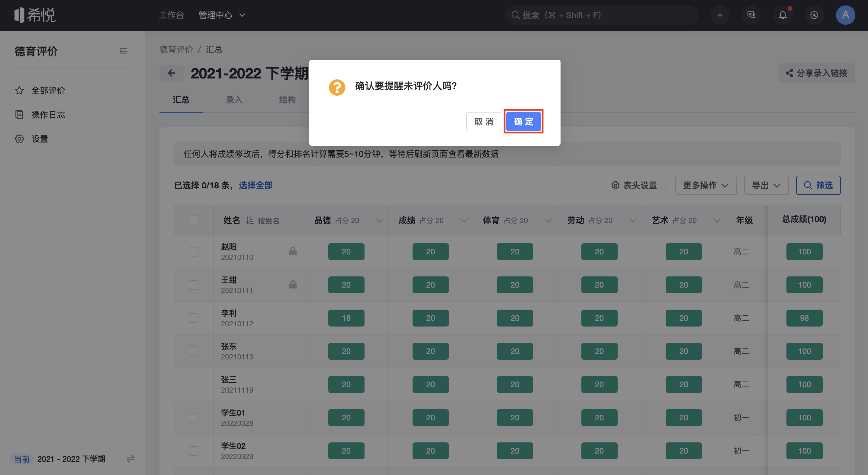Open the 更多操作 dropdown
This screenshot has height=475, width=868.
706,186
